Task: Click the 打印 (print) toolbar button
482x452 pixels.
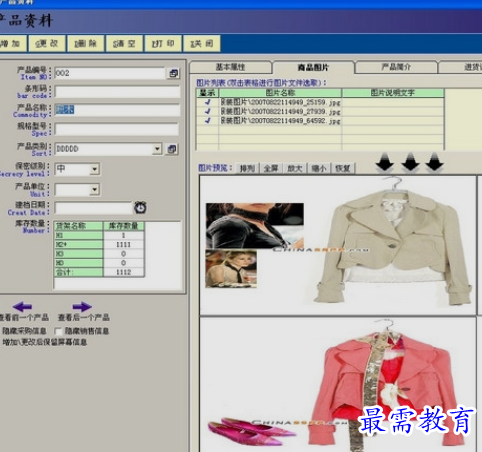Action: 163,44
